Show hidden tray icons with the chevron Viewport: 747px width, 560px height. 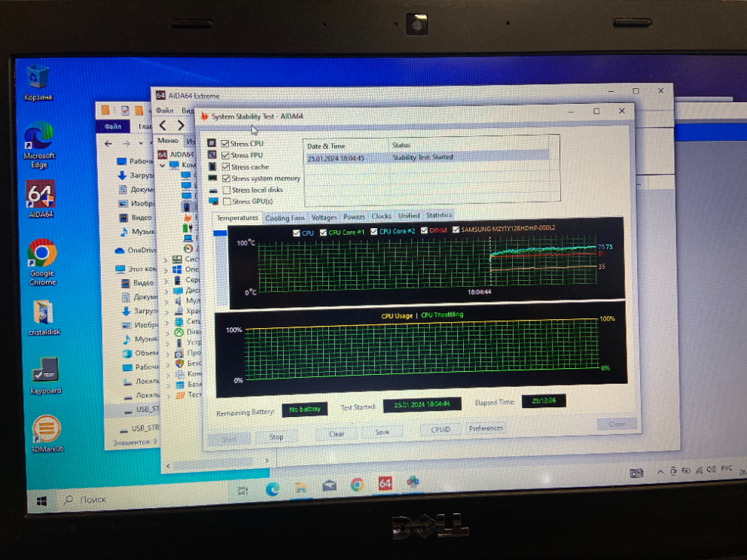(x=660, y=472)
